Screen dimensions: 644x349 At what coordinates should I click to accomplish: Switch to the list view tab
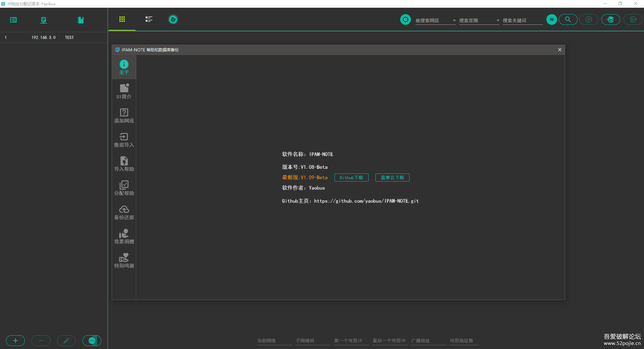149,19
